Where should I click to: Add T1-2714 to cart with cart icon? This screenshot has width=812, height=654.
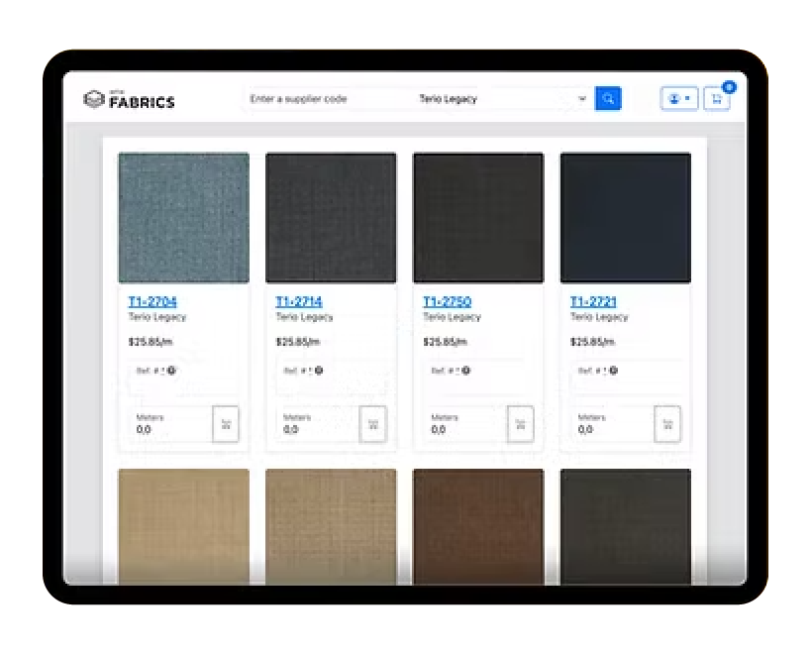point(373,424)
